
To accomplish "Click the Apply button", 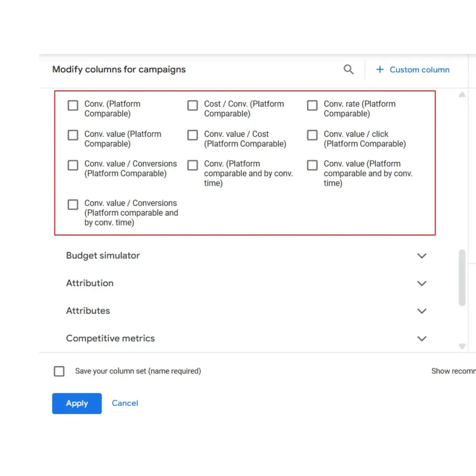I will tap(77, 403).
